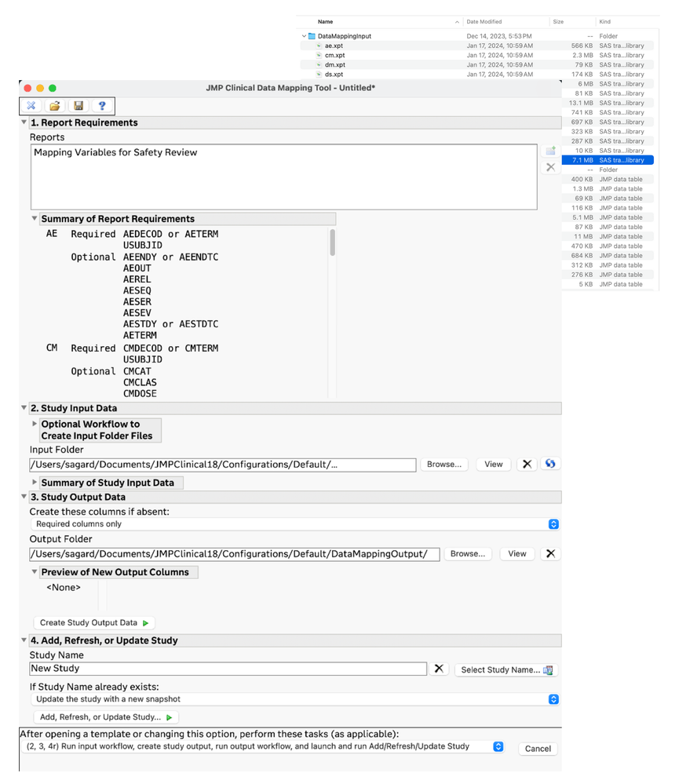This screenshot has width=679, height=784.
Task: Select the crossed-tools icon in the toolbar
Action: 31,106
